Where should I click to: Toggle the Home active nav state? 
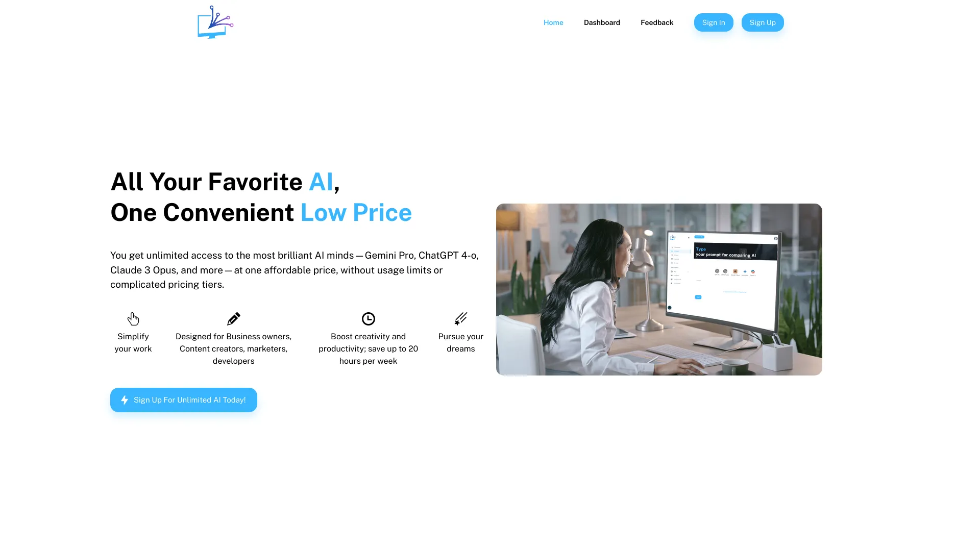tap(553, 21)
